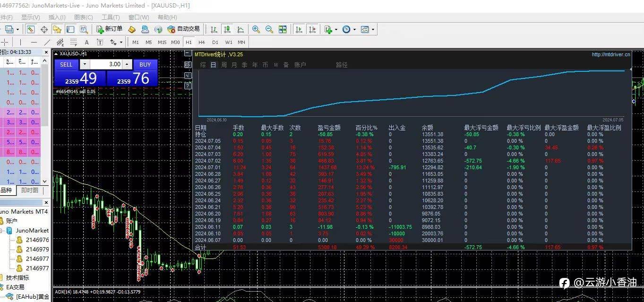Click the signals radio wave icon
The width and height of the screenshot is (644, 302).
tap(158, 29)
